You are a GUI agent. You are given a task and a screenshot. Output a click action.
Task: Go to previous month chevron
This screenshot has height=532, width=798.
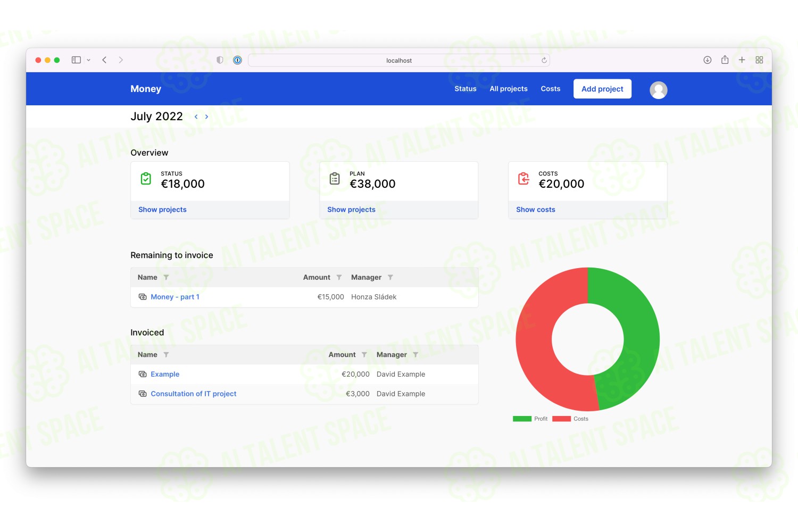tap(196, 117)
